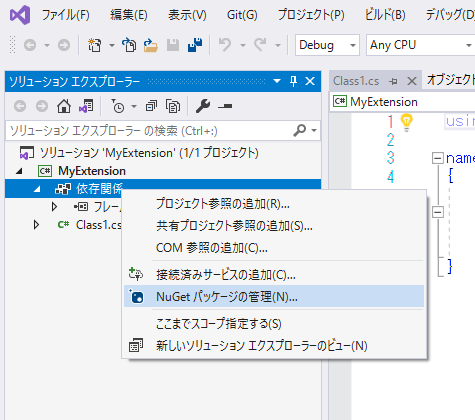Open the search options dropdown arrow
This screenshot has width=475, height=420.
314,131
